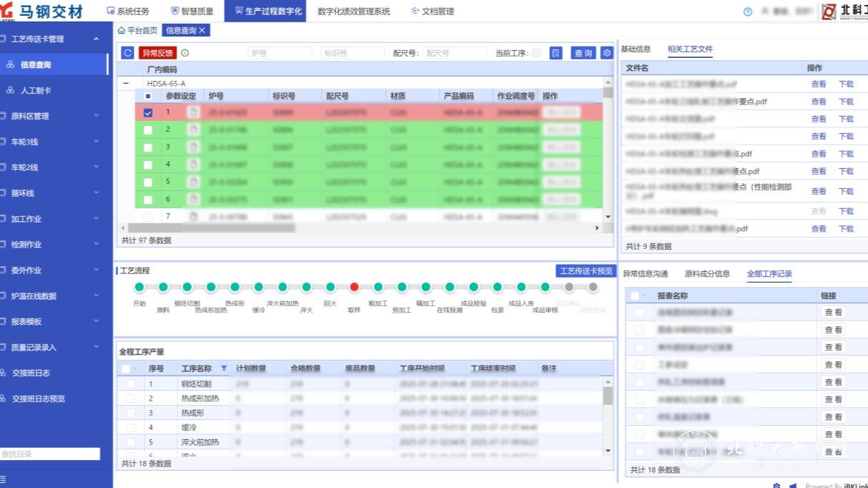
Task: Switch to the 原料成分信息 tab
Action: coord(706,273)
